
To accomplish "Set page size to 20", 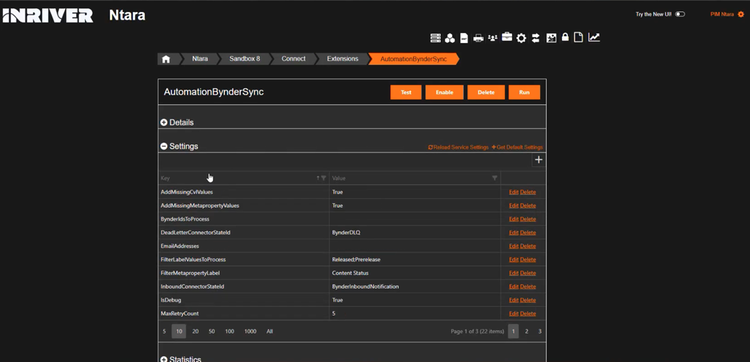I will 195,331.
